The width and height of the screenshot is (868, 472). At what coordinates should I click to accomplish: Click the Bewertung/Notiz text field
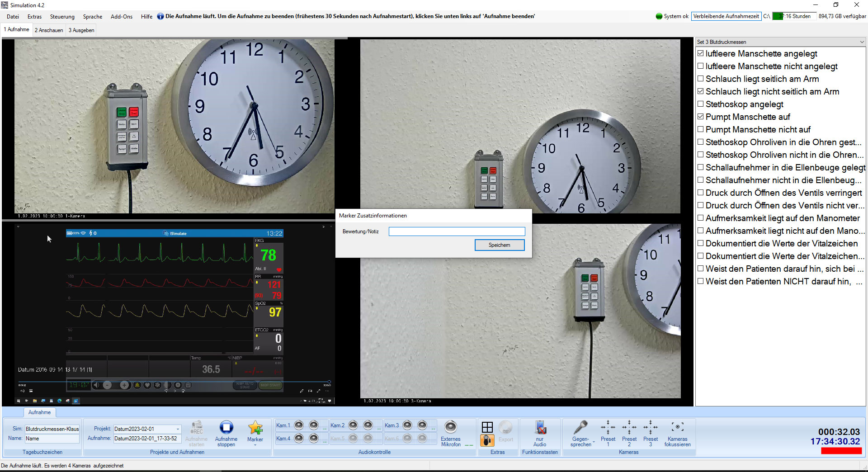pyautogui.click(x=457, y=231)
